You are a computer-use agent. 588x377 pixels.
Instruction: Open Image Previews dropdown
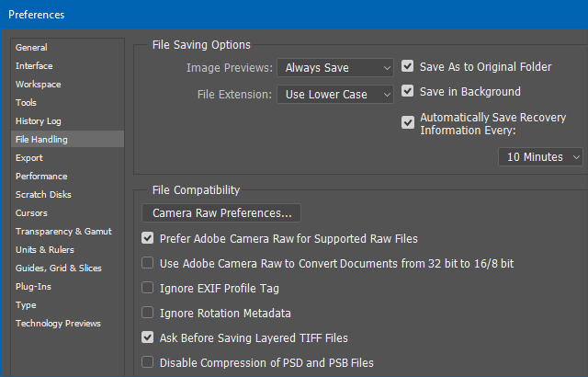coord(335,67)
